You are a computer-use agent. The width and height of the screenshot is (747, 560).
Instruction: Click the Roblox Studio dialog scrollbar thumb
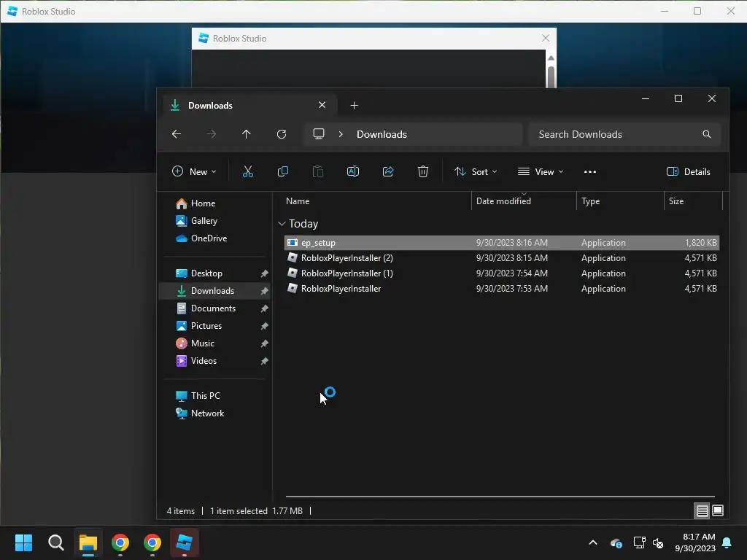pos(551,76)
